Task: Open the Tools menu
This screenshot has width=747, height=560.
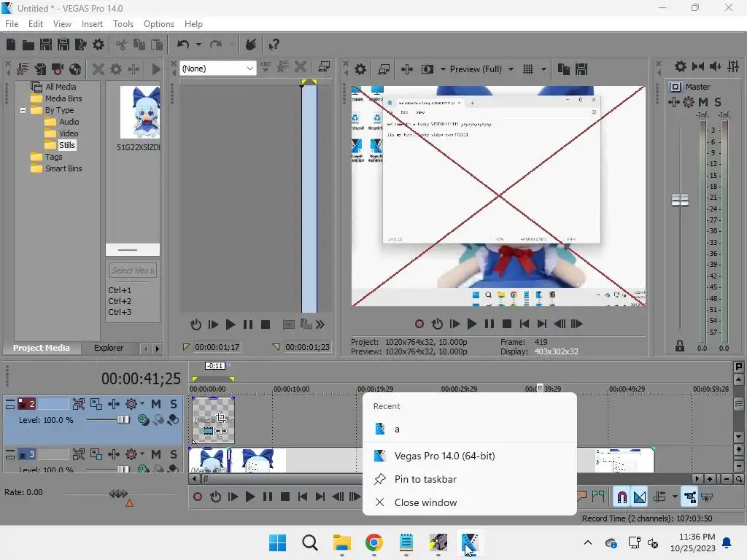Action: tap(123, 24)
